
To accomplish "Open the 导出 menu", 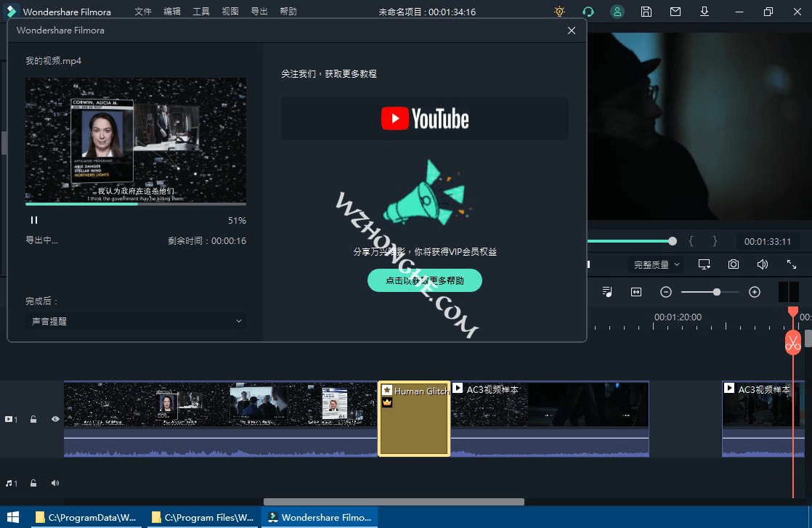I will (259, 12).
